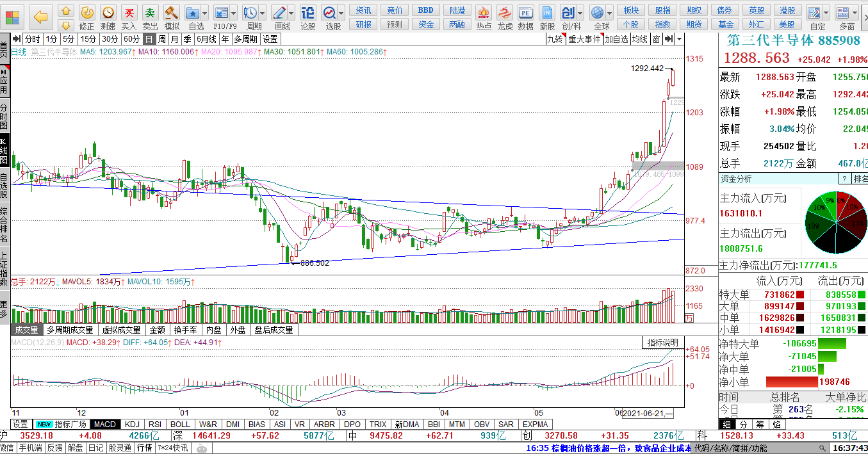The width and height of the screenshot is (868, 454).
Task: Expand the 自定 custom layout dropdown arrow
Action: [826, 12]
